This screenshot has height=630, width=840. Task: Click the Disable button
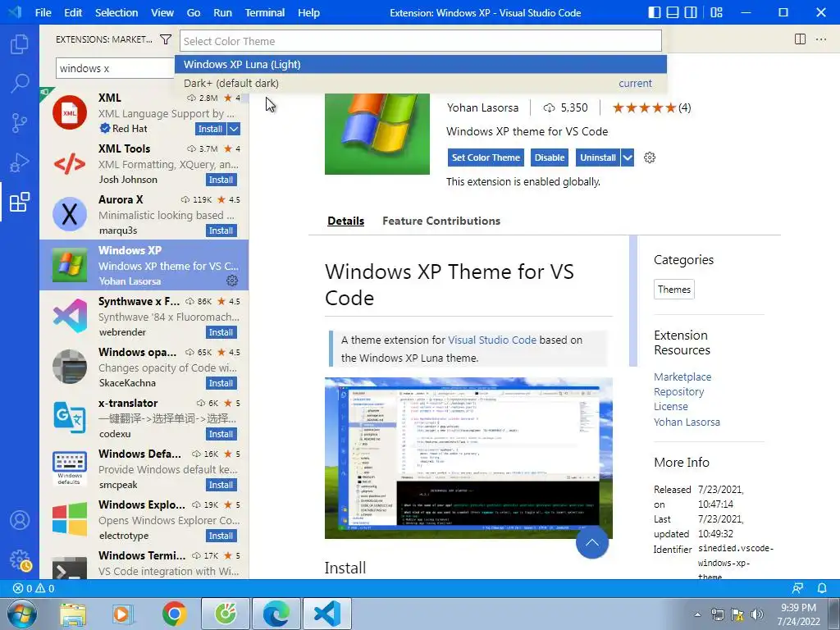(549, 157)
